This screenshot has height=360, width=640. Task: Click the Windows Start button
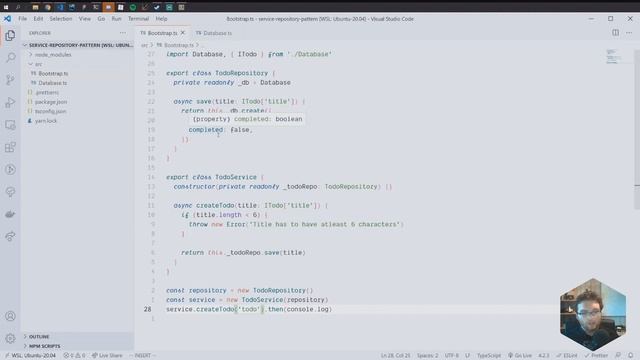[x=6, y=7]
